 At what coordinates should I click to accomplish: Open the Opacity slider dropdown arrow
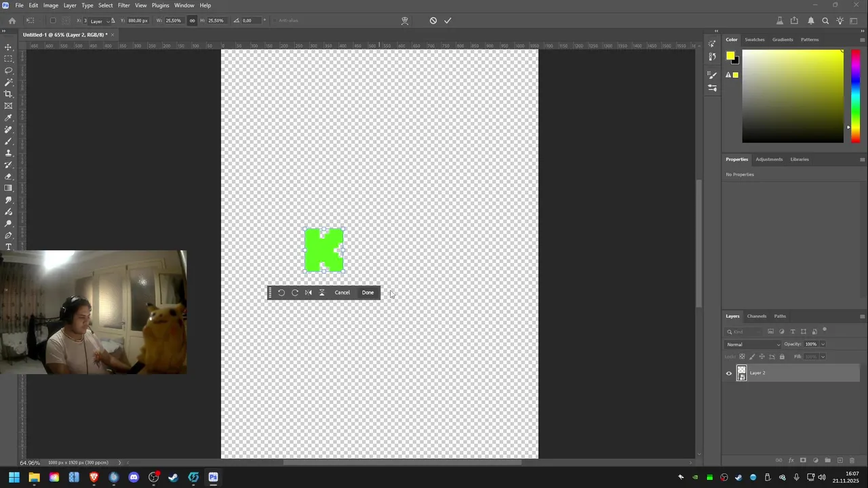823,344
